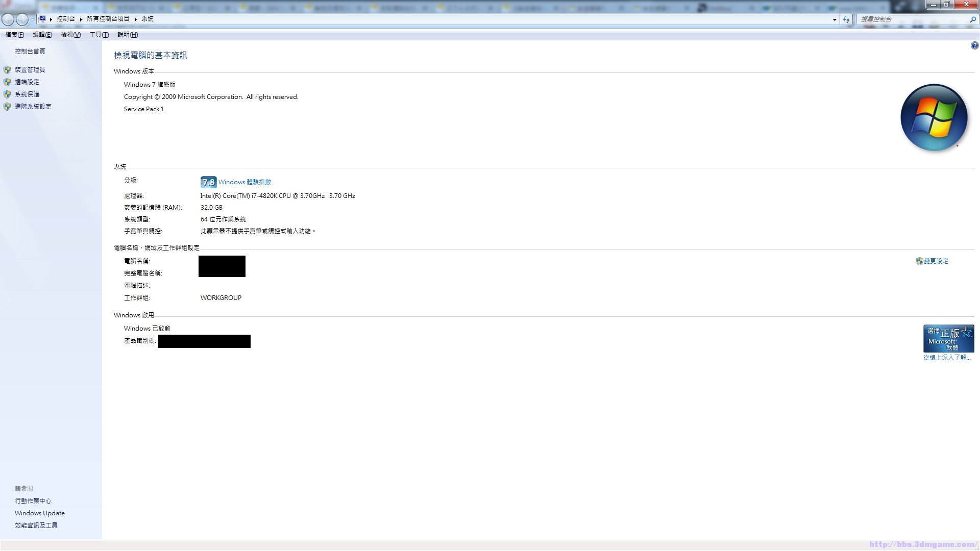This screenshot has height=551, width=980.
Task: Select the 32.0 GB RAM value
Action: [x=211, y=208]
